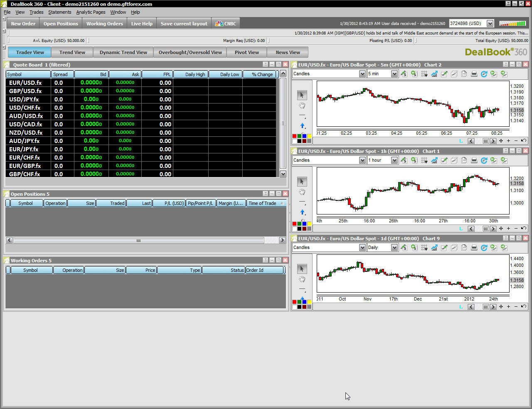Click Save current layout button
Screen dimensions: 532x409
pos(184,24)
